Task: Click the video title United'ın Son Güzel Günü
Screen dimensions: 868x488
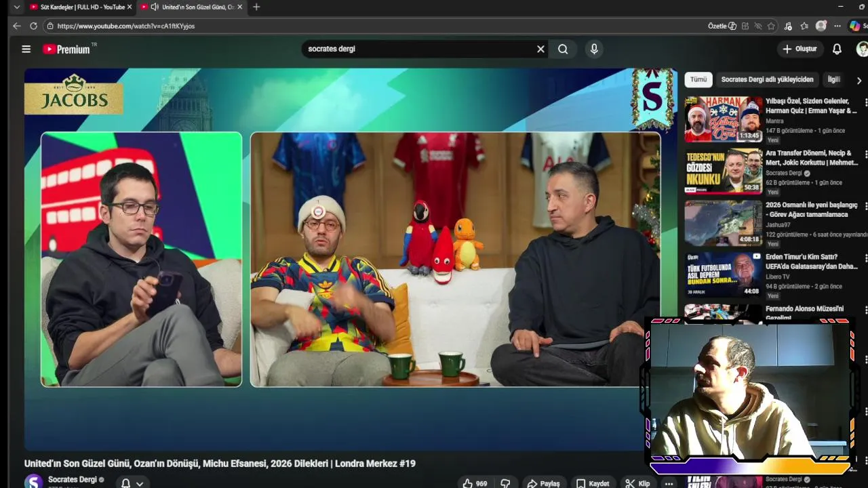Action: click(220, 464)
